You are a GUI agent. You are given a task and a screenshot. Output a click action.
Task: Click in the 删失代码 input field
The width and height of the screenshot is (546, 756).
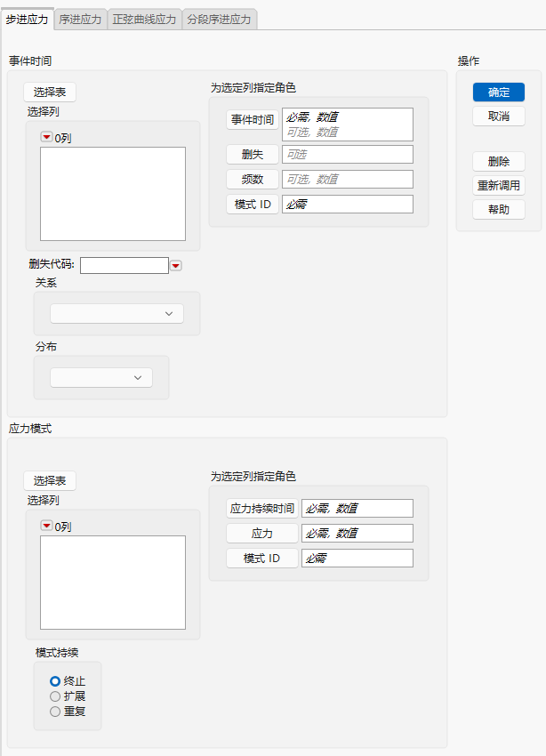click(124, 265)
